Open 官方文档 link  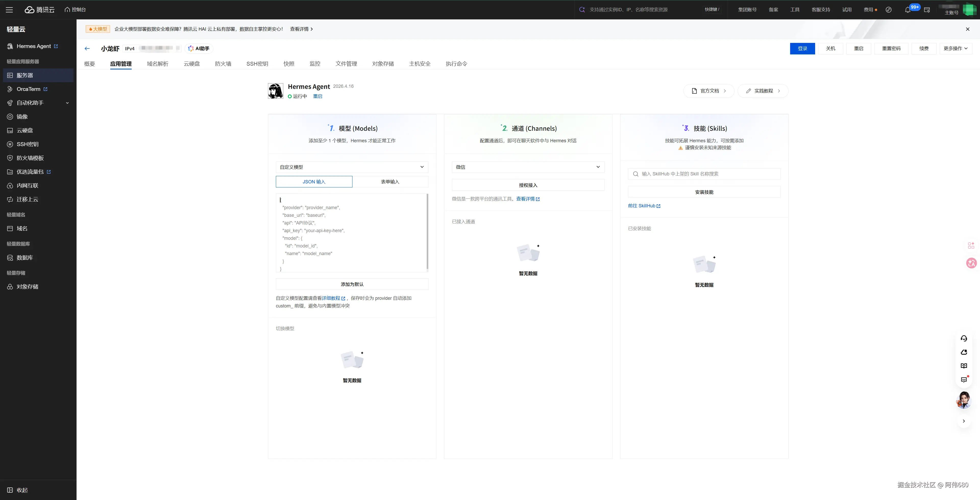[709, 91]
